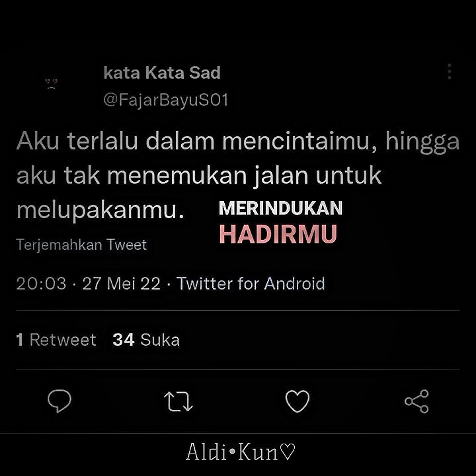Open the three-dot more options menu
This screenshot has height=476, width=476.
[450, 71]
